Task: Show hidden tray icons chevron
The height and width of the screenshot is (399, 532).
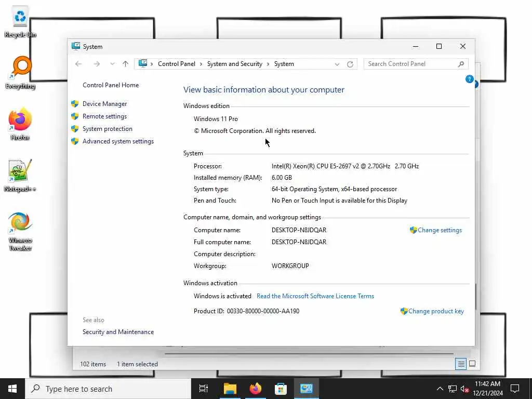Action: pos(440,389)
